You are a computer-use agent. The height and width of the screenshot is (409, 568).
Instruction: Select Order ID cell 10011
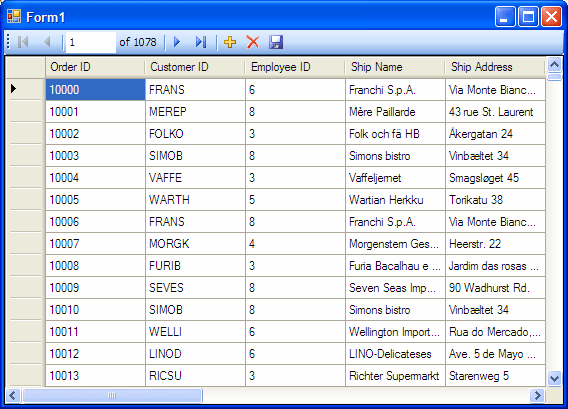[95, 331]
